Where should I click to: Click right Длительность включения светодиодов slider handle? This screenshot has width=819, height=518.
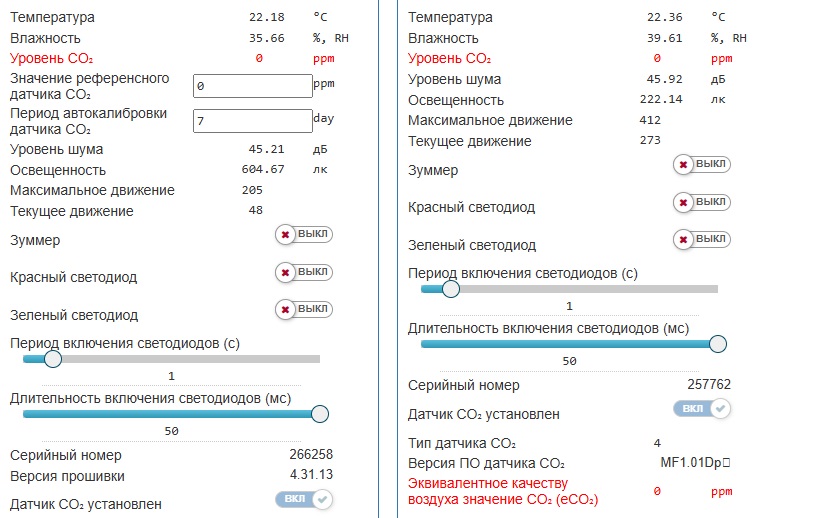click(718, 344)
